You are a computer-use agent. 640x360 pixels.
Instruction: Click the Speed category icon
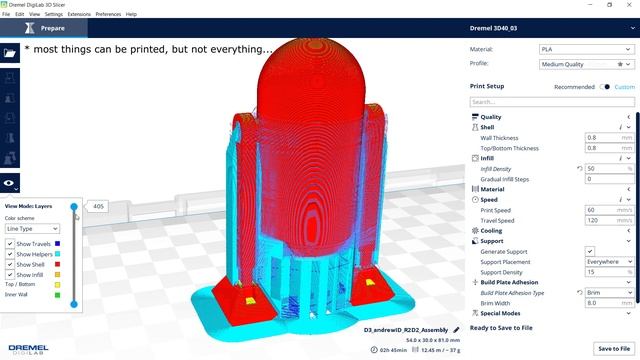click(x=475, y=200)
